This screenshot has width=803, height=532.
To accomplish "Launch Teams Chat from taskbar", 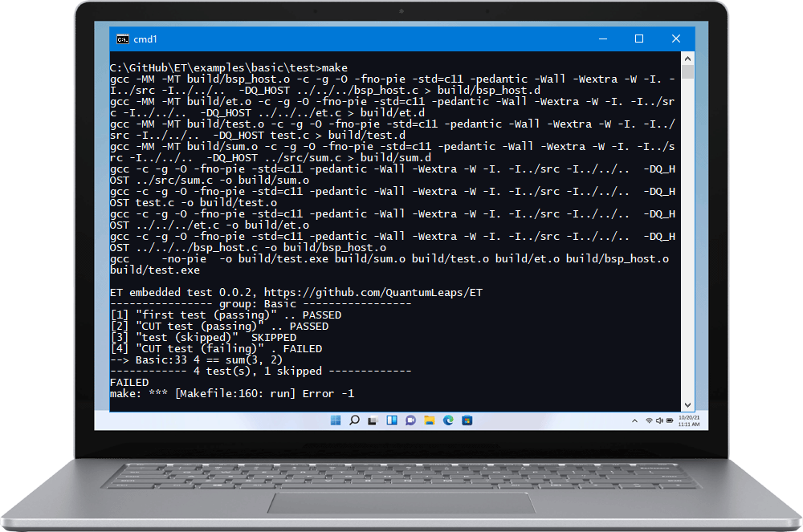I will pyautogui.click(x=410, y=420).
